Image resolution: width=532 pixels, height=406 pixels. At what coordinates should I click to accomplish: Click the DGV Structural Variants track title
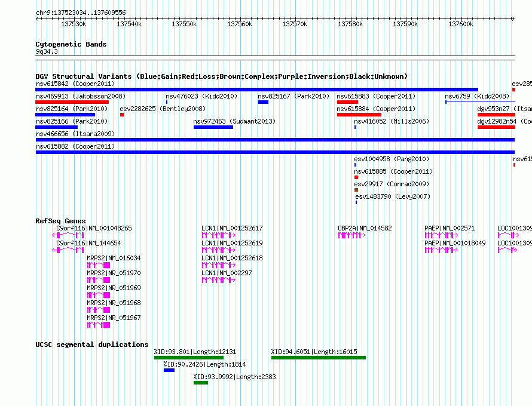pos(222,76)
